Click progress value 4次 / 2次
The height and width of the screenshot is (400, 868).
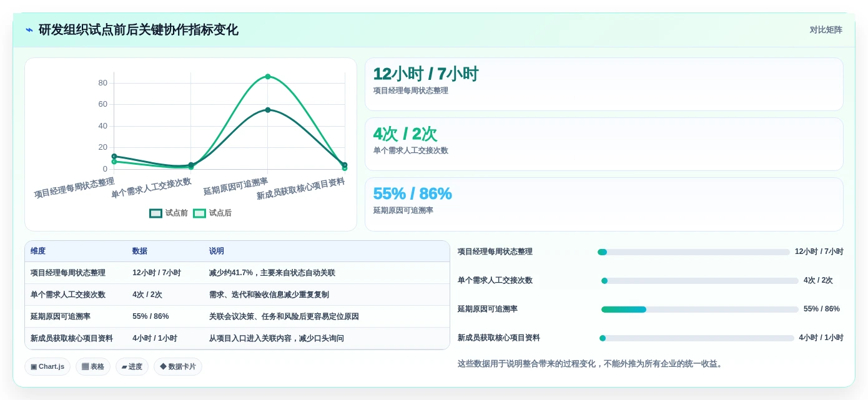pyautogui.click(x=818, y=281)
